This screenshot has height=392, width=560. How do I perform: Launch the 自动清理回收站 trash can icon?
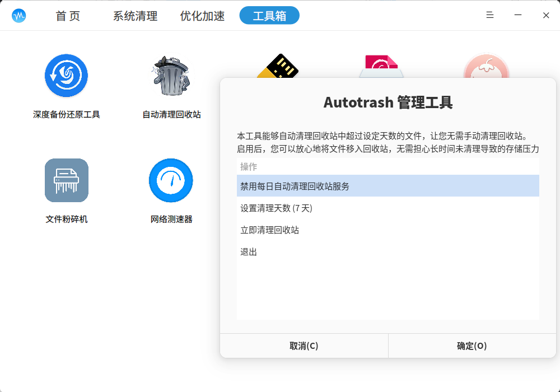coord(171,76)
